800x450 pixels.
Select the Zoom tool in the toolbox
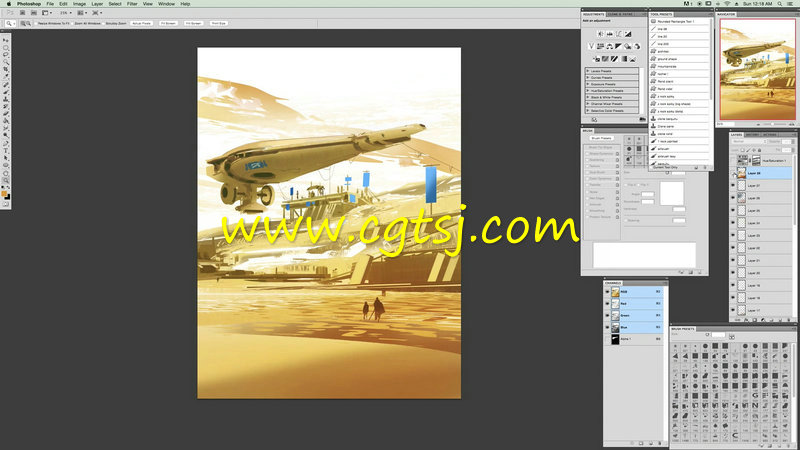pyautogui.click(x=6, y=180)
